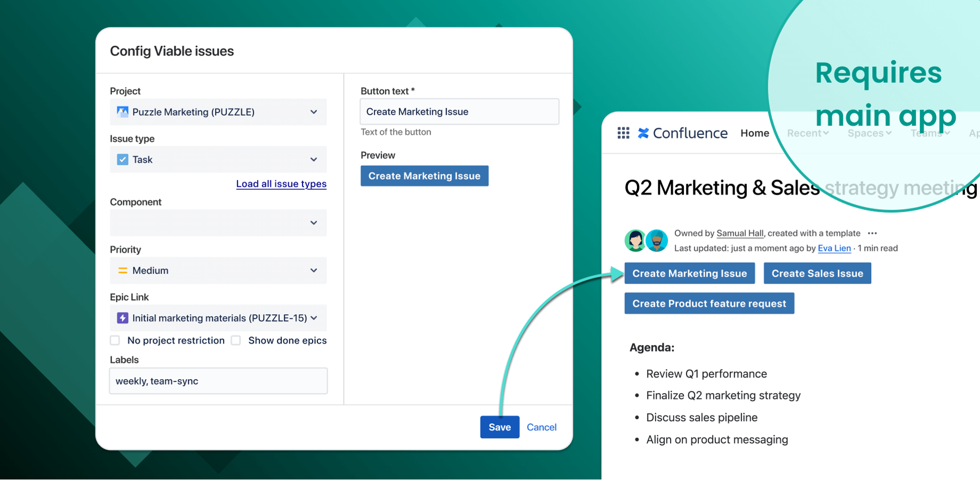Screen dimensions: 980x480
Task: Click into the Button text input field
Action: click(459, 111)
